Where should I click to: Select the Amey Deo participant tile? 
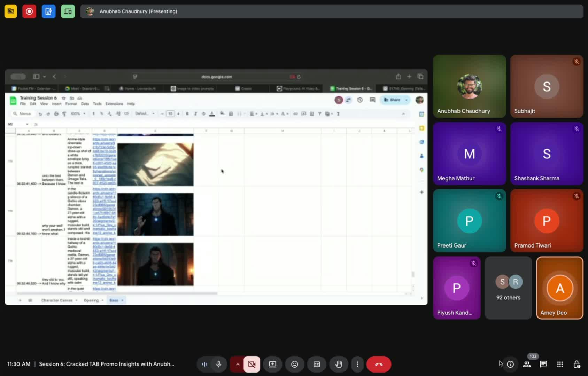560,288
